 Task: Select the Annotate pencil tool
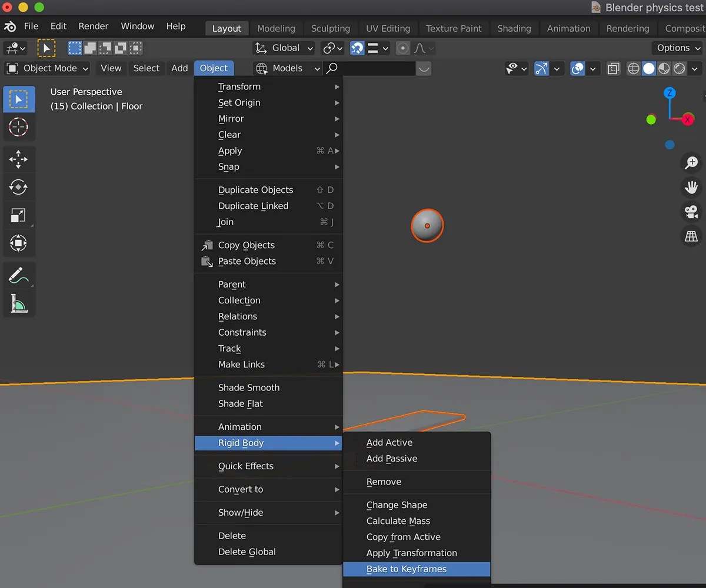tap(19, 275)
